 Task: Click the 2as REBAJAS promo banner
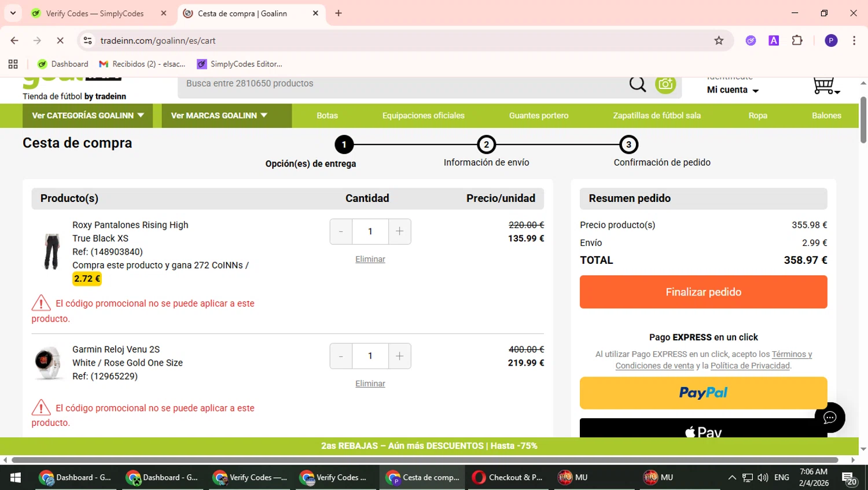click(x=429, y=446)
